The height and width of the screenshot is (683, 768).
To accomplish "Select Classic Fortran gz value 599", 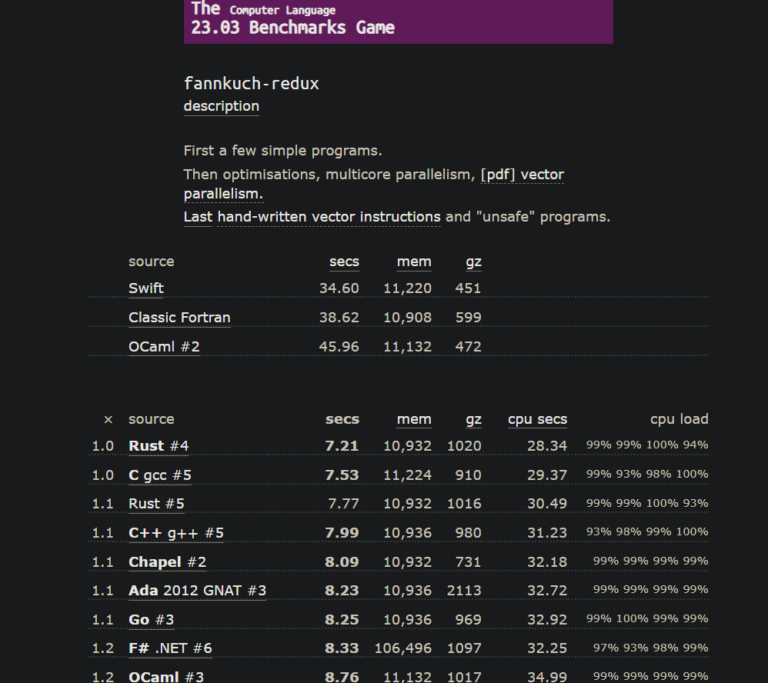I will [468, 317].
